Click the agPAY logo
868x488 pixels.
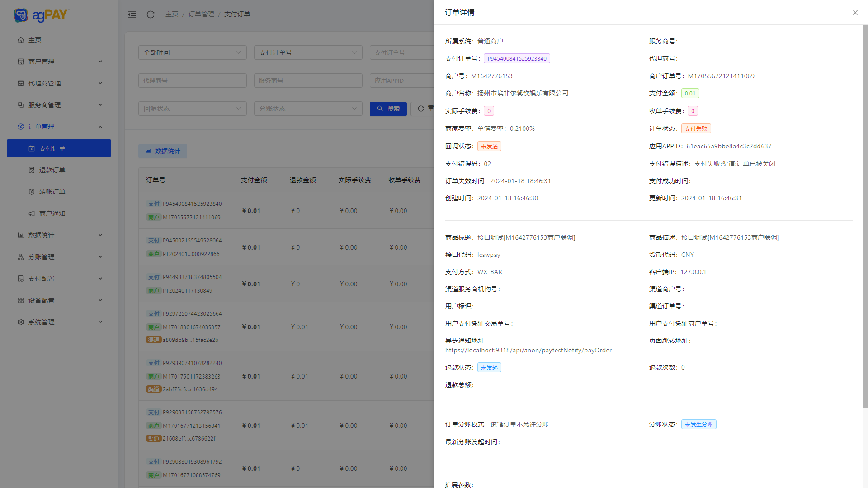pyautogui.click(x=41, y=15)
